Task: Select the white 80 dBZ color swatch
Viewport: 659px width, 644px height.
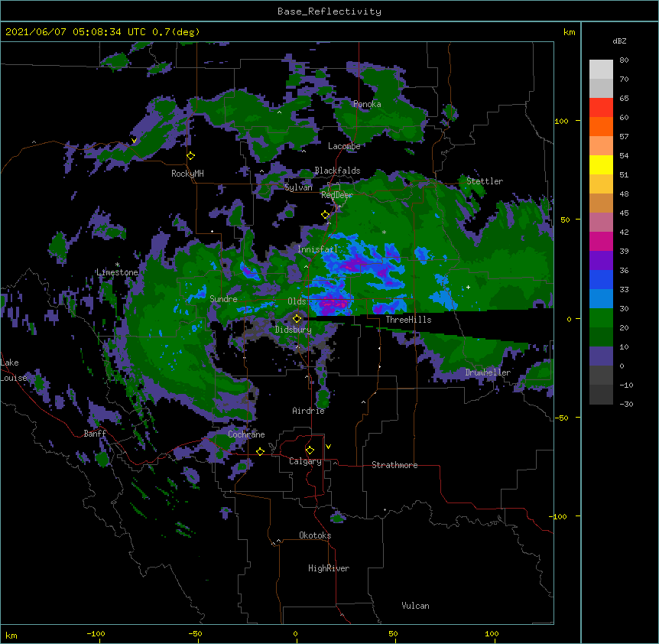Action: pyautogui.click(x=601, y=70)
